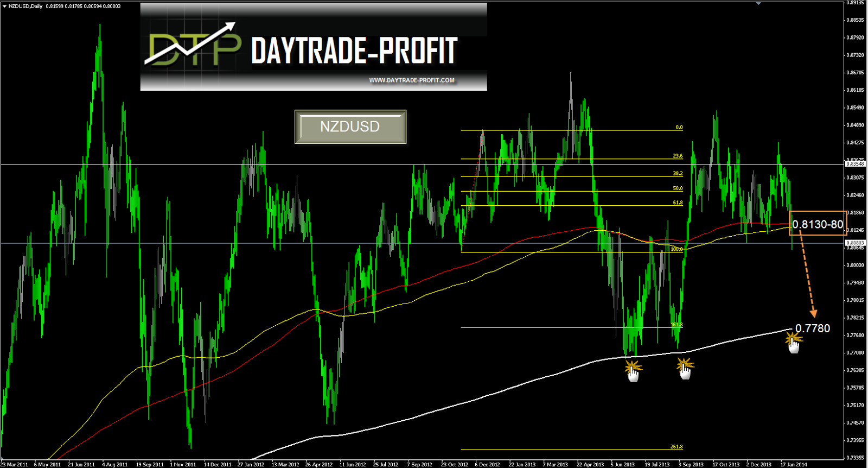The height and width of the screenshot is (468, 868).
Task: Click the 0.83075 price on the scale
Action: click(856, 178)
